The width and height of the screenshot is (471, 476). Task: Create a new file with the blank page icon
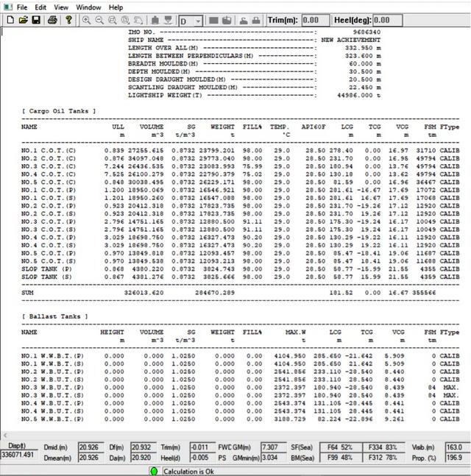coord(10,21)
